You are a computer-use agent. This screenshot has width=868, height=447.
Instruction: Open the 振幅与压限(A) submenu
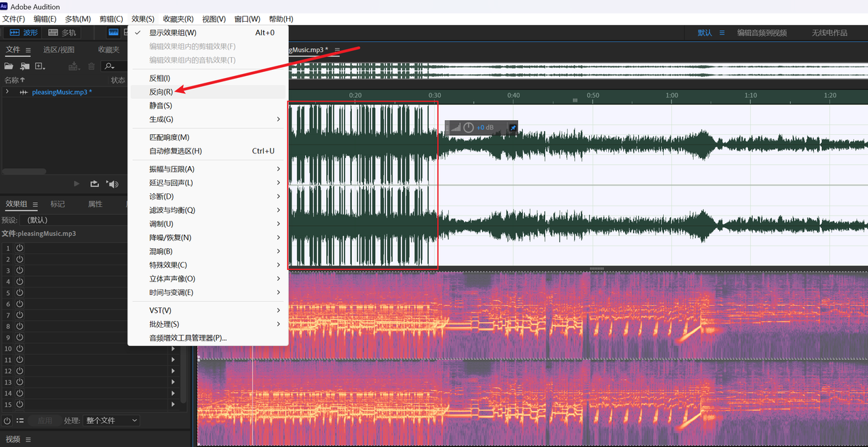click(x=172, y=169)
